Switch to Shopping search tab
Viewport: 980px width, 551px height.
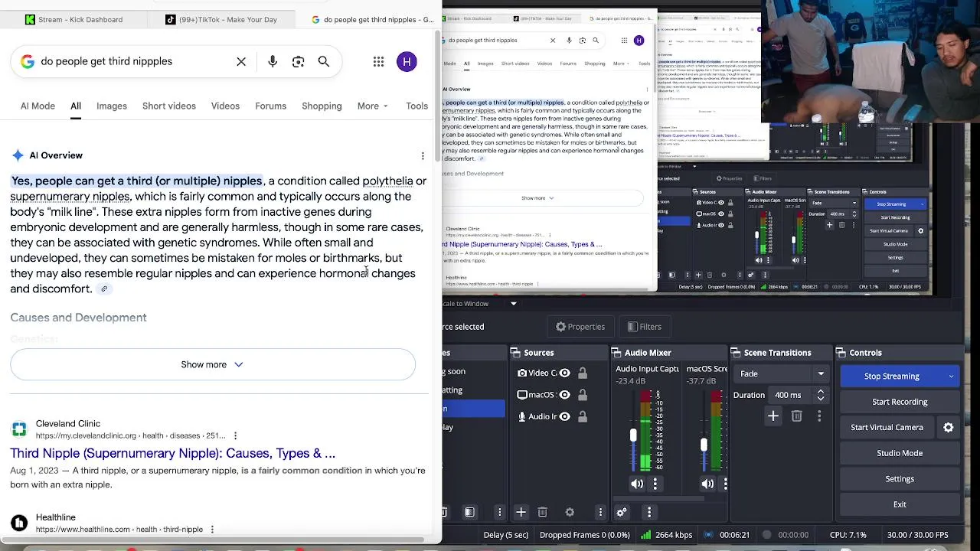(322, 106)
